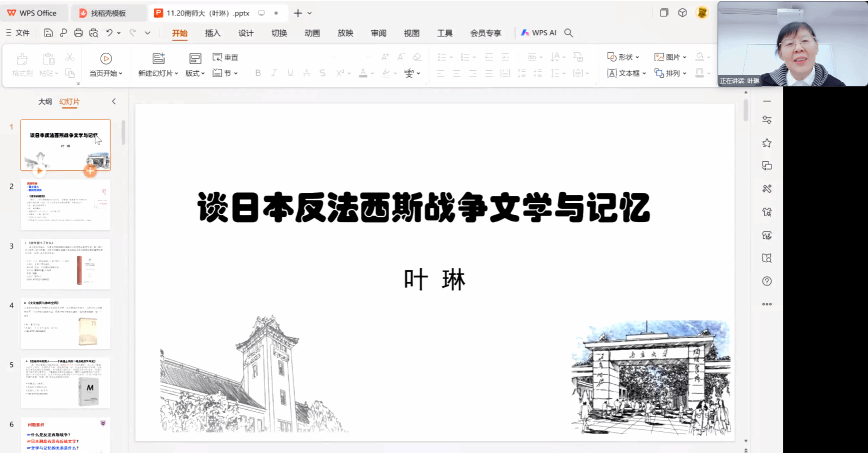
Task: Click the new slide icon
Action: [158, 58]
